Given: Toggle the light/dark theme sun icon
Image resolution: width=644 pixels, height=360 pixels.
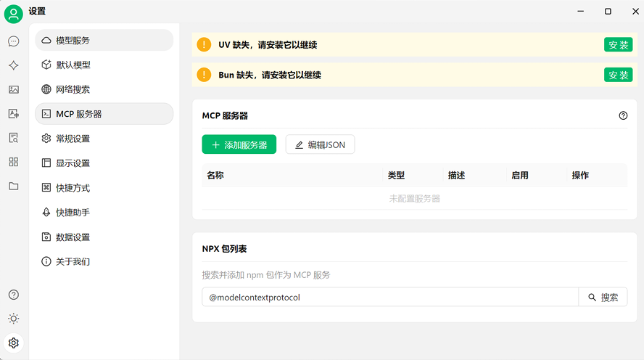Looking at the screenshot, I should tap(14, 319).
